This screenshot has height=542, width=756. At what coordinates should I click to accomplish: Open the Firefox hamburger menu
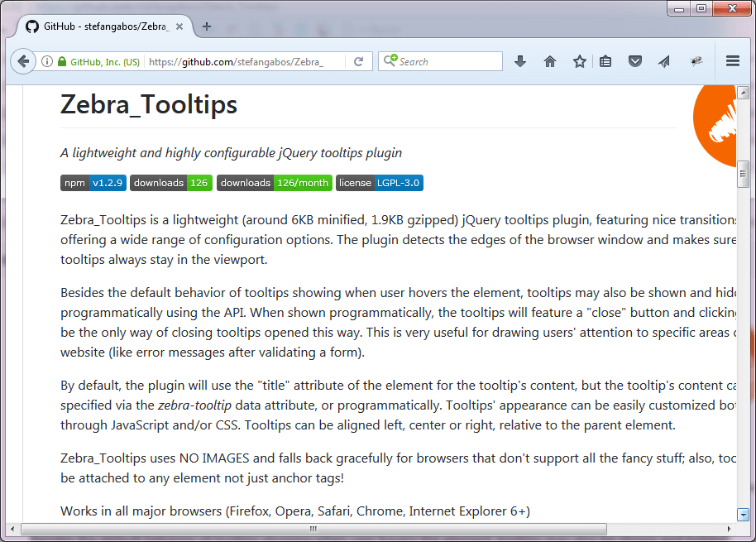tap(732, 61)
